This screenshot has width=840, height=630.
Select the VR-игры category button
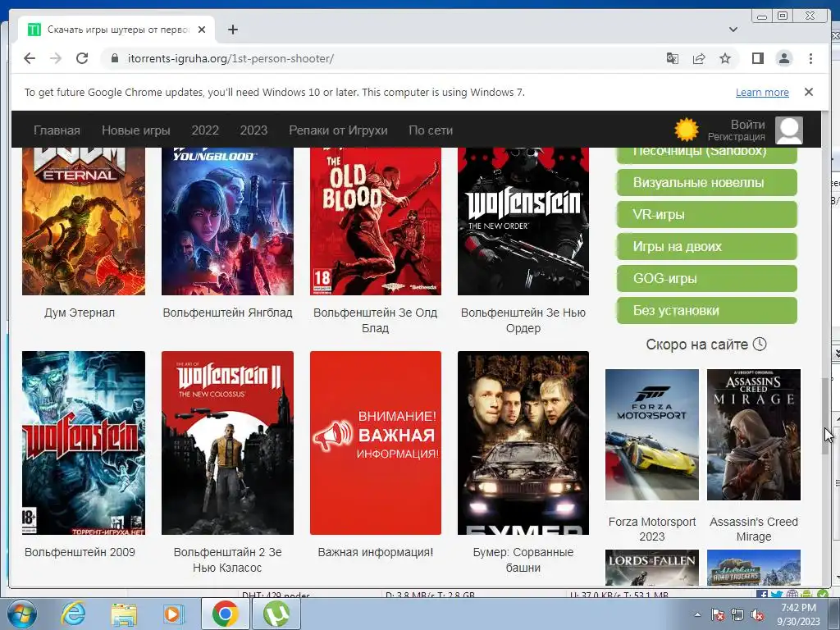[706, 214]
